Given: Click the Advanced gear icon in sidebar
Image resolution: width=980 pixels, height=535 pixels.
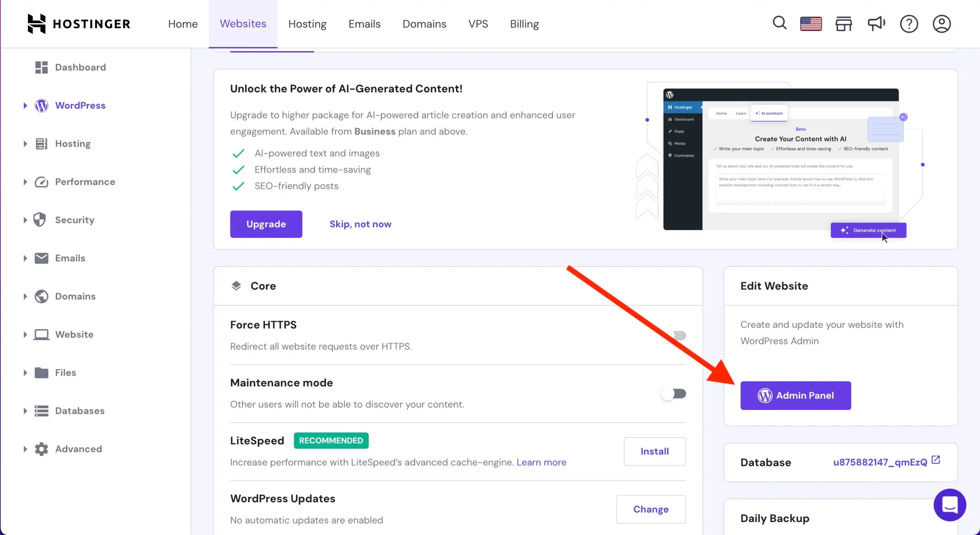Looking at the screenshot, I should tap(41, 449).
